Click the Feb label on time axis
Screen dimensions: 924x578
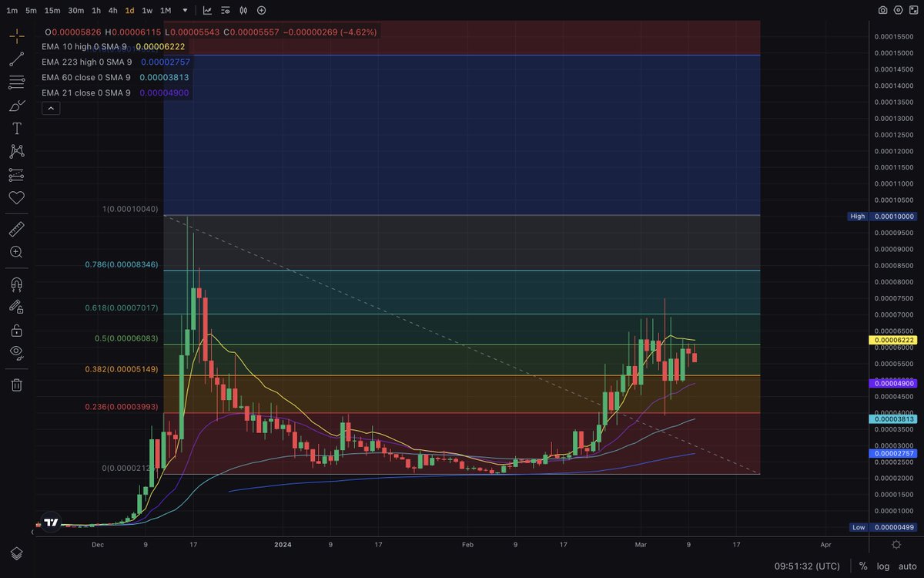[x=468, y=544]
